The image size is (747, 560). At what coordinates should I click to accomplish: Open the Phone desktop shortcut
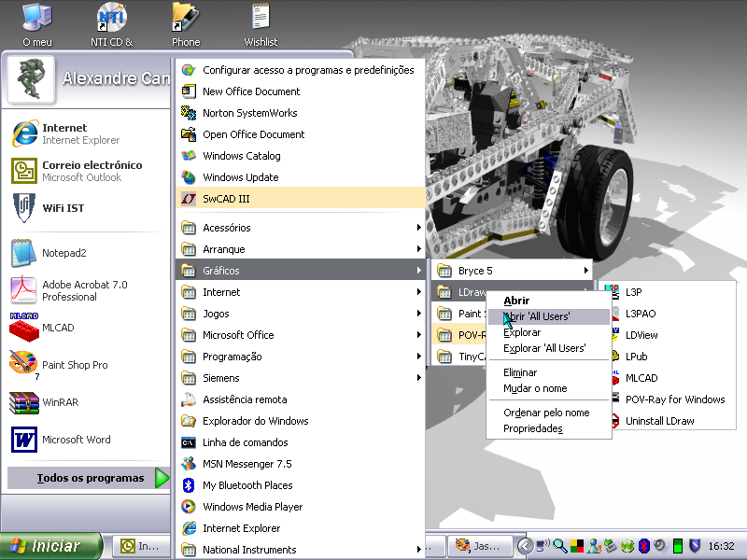(x=186, y=25)
